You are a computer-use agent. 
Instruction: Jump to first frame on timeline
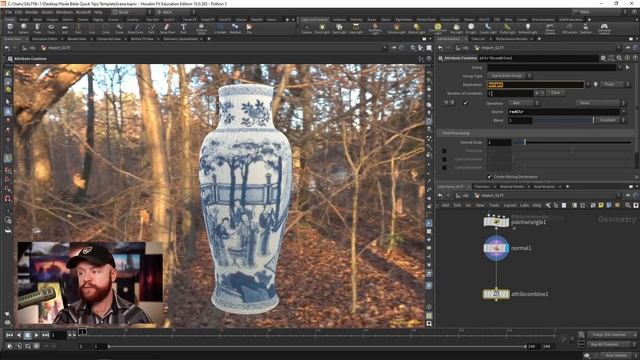pyautogui.click(x=9, y=335)
